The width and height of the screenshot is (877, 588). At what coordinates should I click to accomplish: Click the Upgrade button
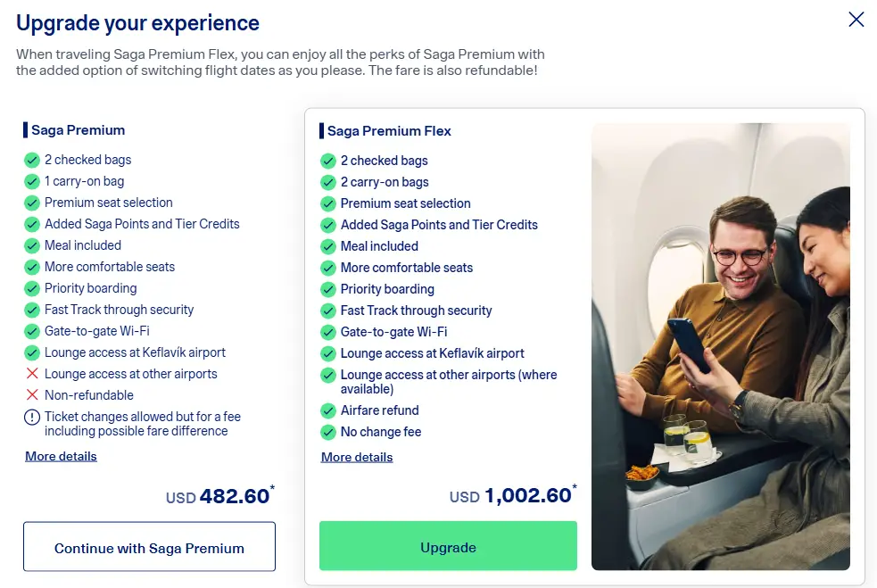click(448, 546)
